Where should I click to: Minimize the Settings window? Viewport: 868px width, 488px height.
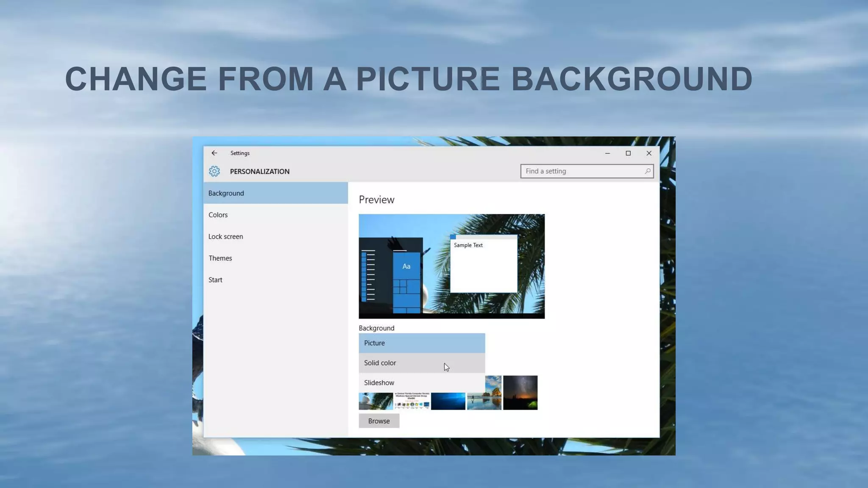607,153
